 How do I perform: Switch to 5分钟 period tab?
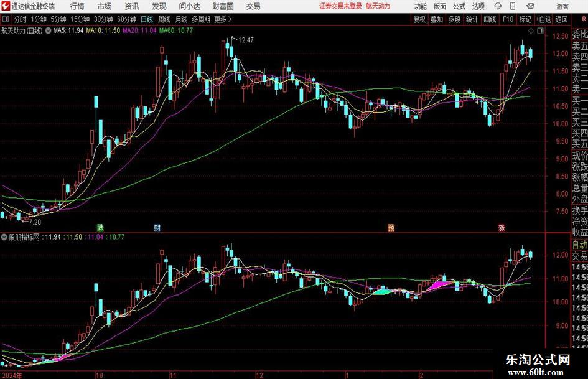tap(58, 19)
